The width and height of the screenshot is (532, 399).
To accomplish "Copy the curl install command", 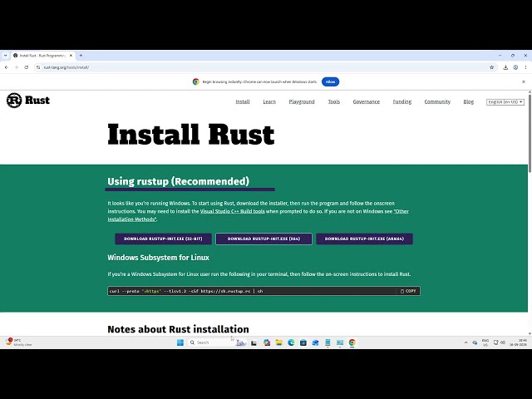I will [408, 291].
